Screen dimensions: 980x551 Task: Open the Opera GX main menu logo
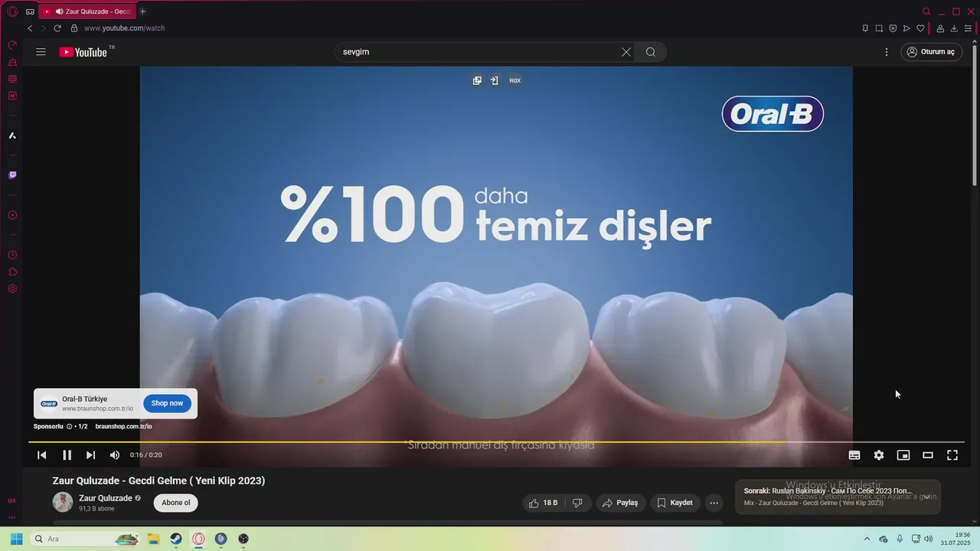tap(12, 11)
